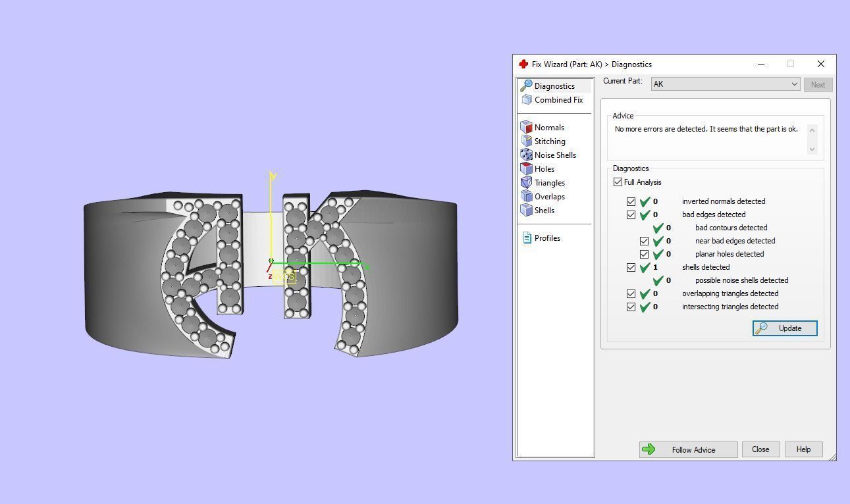
Task: Go to the Stitching page
Action: (x=550, y=141)
